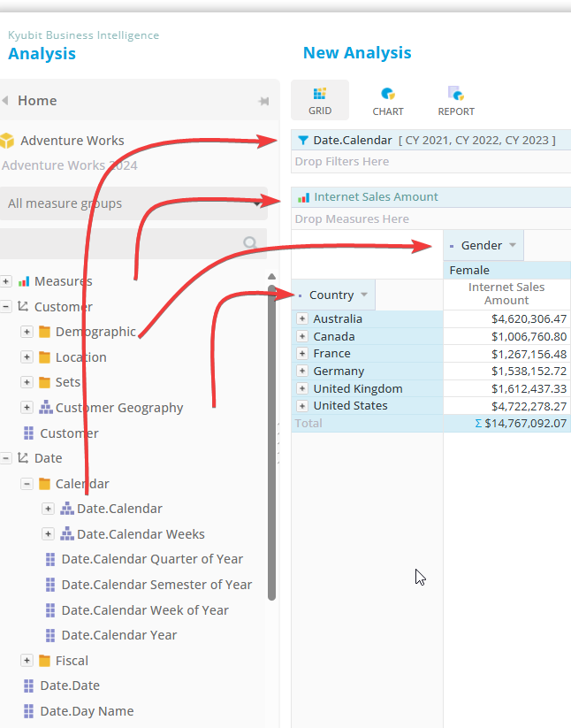Click the Calendar folder icon

click(x=44, y=484)
